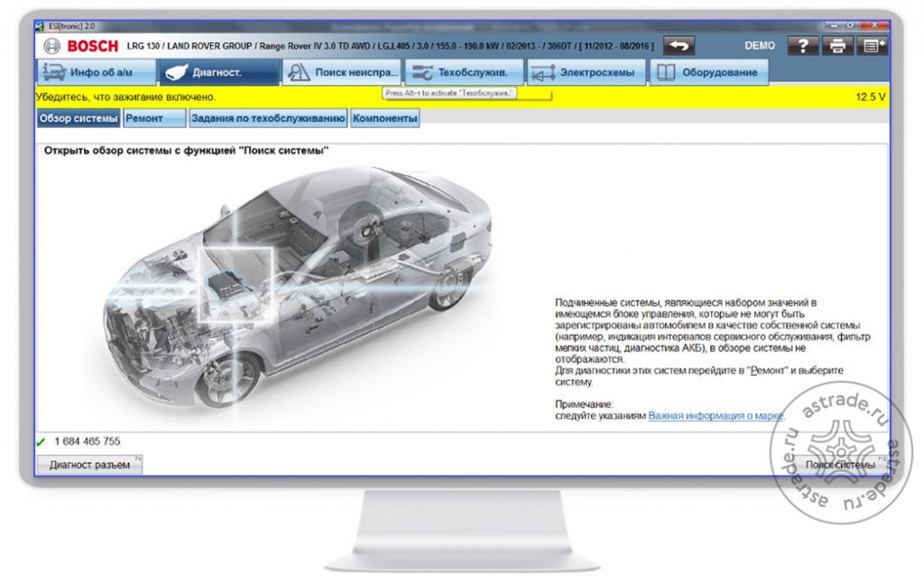Image resolution: width=924 pixels, height=583 pixels.
Task: Click the heading Открыть обзор системы text
Action: point(186,151)
